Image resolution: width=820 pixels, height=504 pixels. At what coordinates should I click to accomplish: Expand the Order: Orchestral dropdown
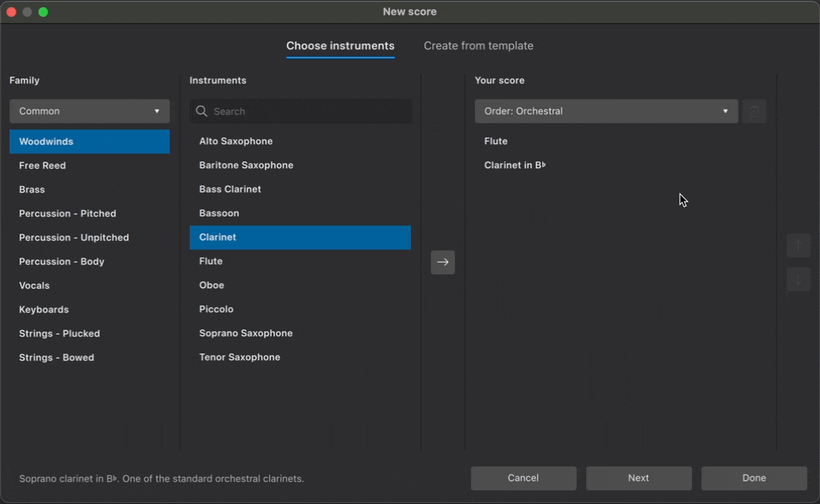606,111
